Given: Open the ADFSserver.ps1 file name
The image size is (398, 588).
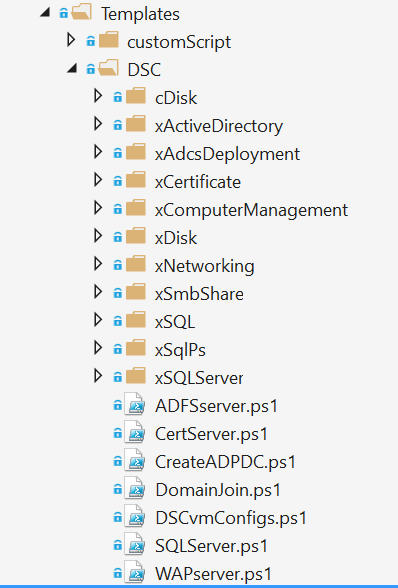Looking at the screenshot, I should point(216,406).
